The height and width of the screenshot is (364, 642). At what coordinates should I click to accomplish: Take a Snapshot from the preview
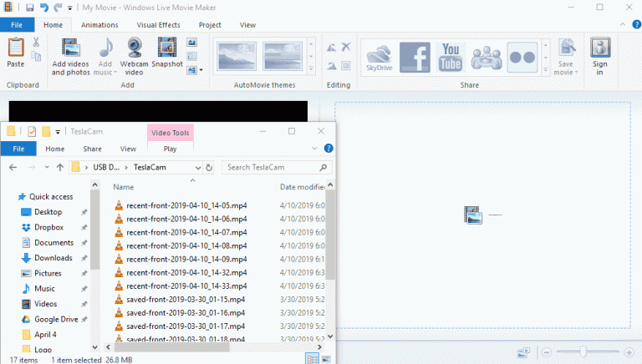(x=167, y=53)
